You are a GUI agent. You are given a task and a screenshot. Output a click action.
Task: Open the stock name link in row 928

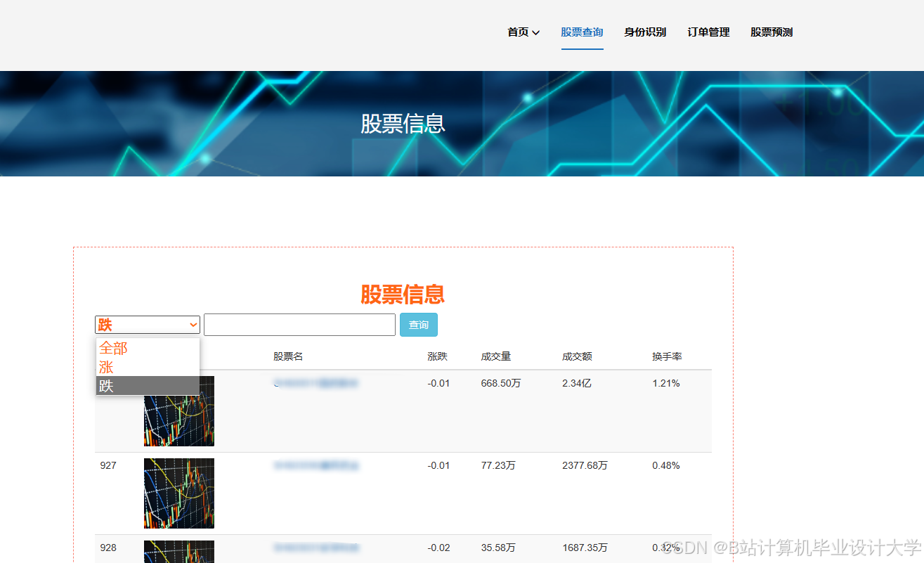(x=316, y=548)
